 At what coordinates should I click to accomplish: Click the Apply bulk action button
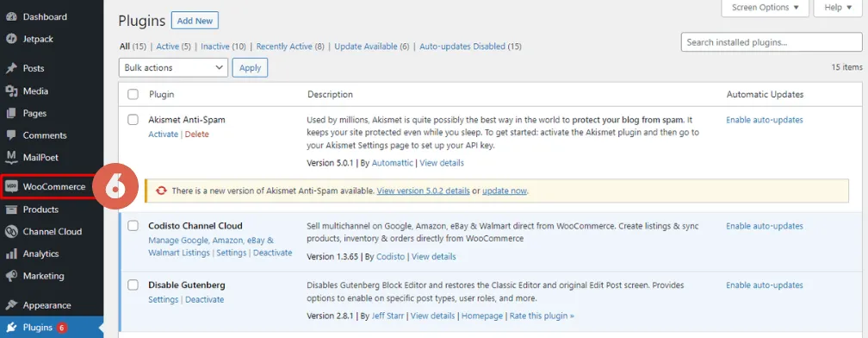(x=251, y=67)
